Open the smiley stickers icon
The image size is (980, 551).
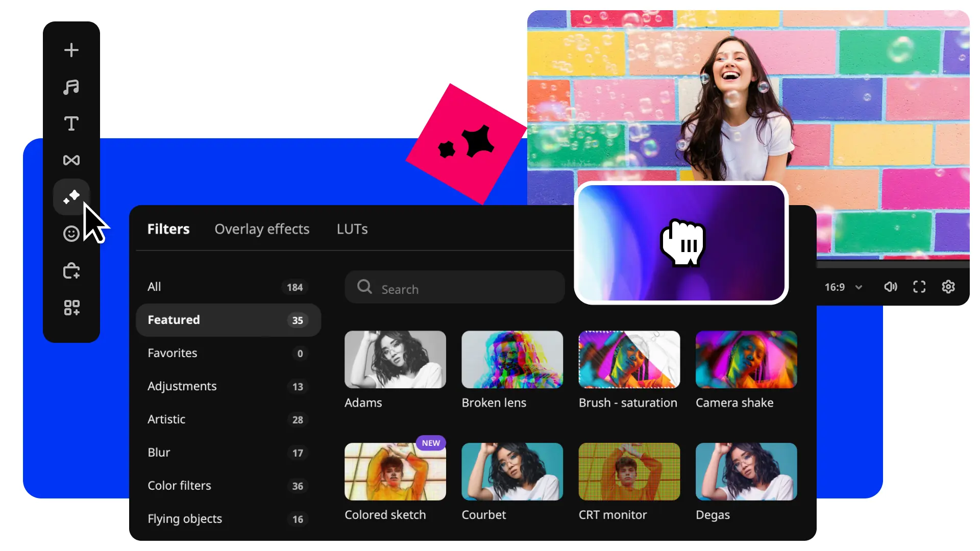click(71, 234)
